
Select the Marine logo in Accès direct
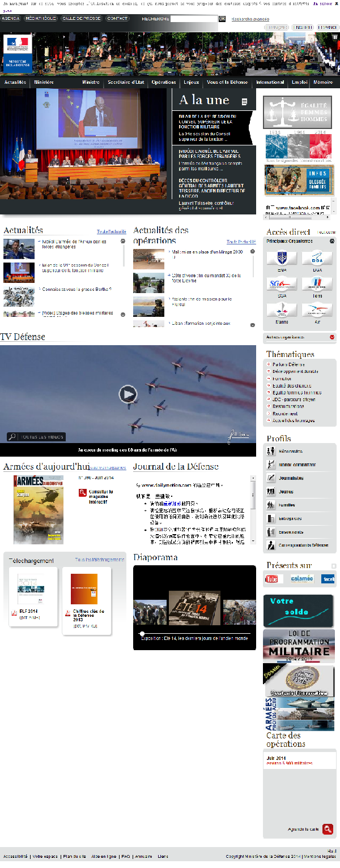[282, 311]
